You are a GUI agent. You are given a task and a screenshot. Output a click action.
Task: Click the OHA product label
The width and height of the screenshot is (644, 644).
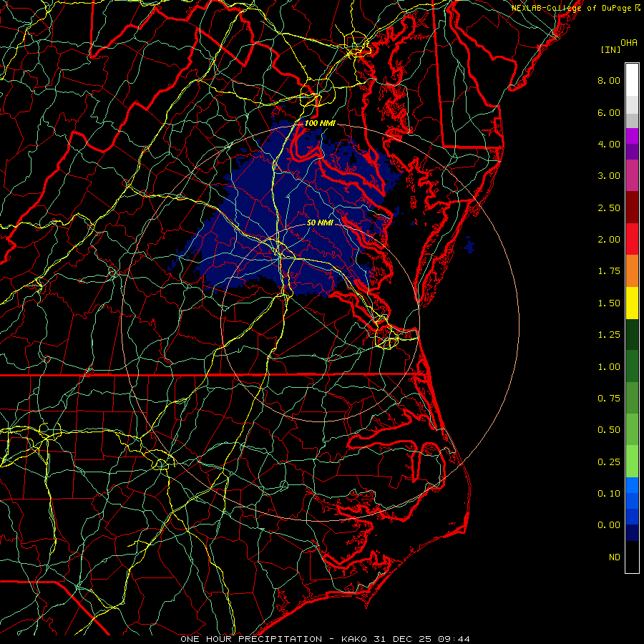pos(629,43)
